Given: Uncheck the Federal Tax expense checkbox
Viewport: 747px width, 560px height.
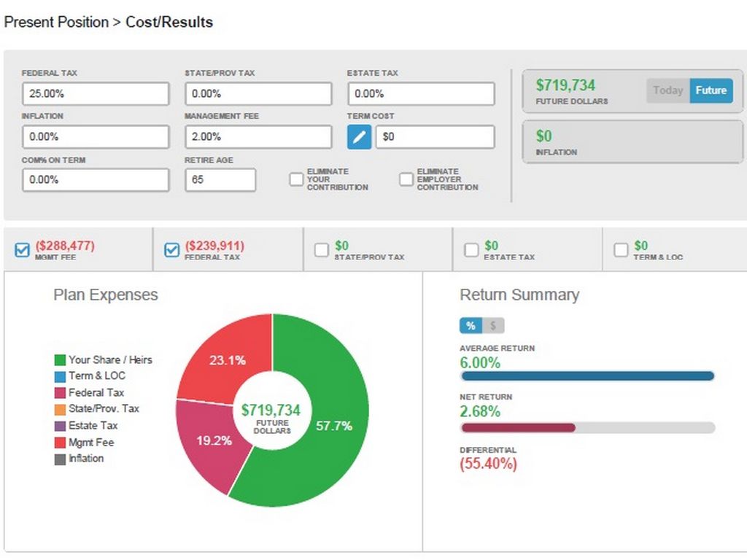Looking at the screenshot, I should click(x=171, y=250).
